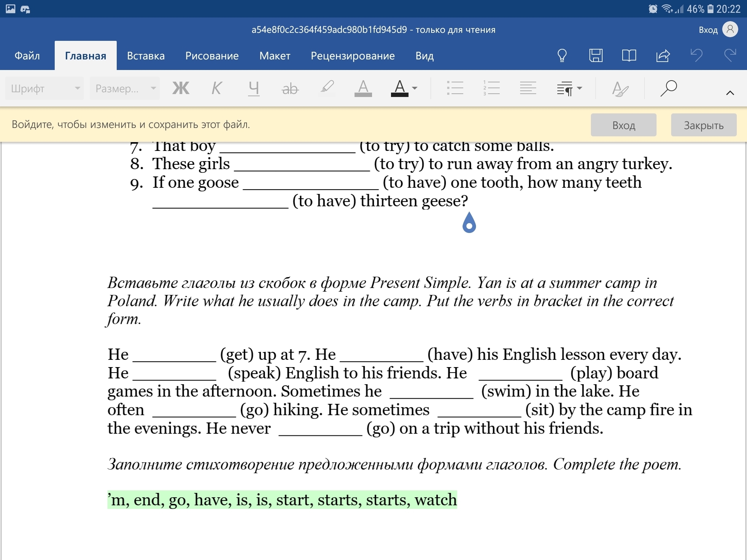Click the Save floppy disk icon

coord(596,56)
